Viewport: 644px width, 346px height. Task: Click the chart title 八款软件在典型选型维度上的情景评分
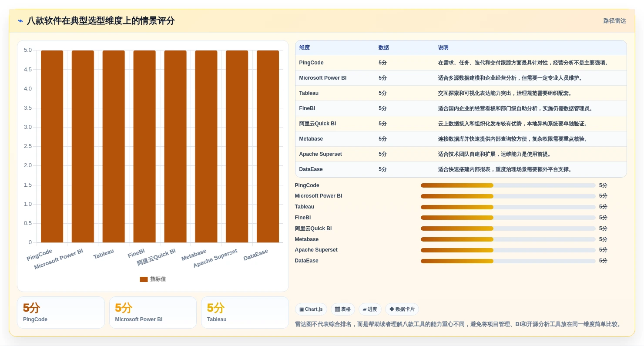pos(101,21)
